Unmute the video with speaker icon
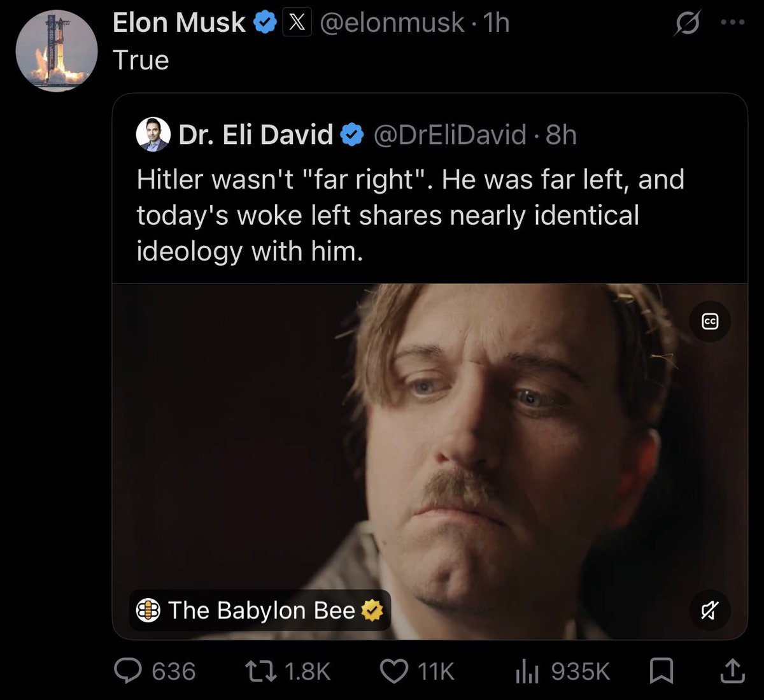The width and height of the screenshot is (764, 700). [x=710, y=610]
